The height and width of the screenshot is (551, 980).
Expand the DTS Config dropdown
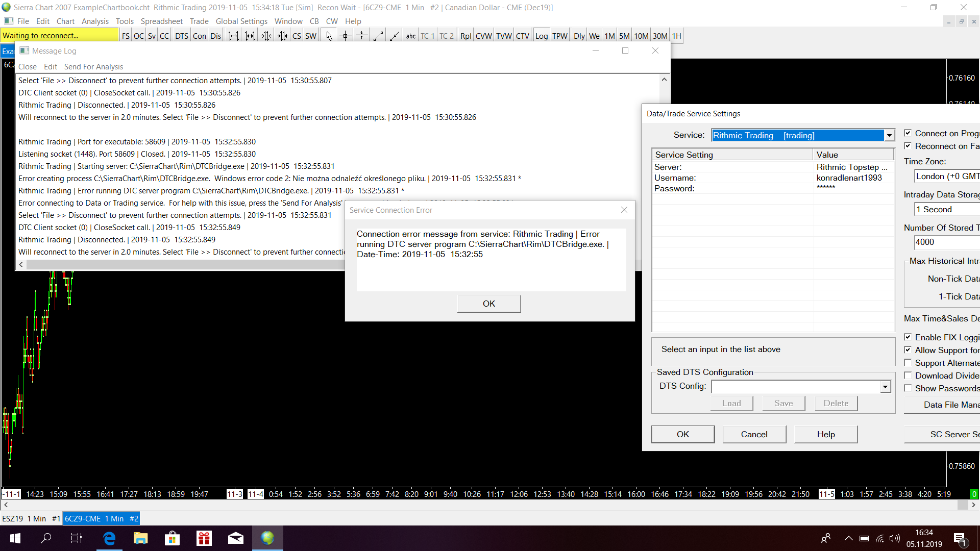coord(885,387)
